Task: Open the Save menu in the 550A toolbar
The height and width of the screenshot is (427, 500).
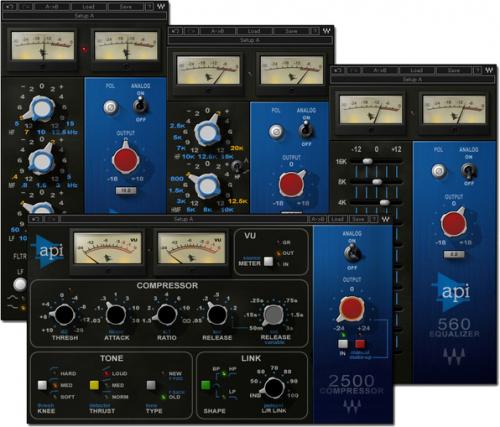Action: (126, 6)
